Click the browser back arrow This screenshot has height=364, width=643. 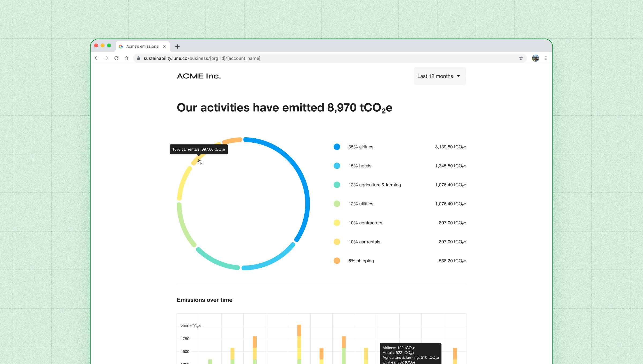tap(96, 58)
